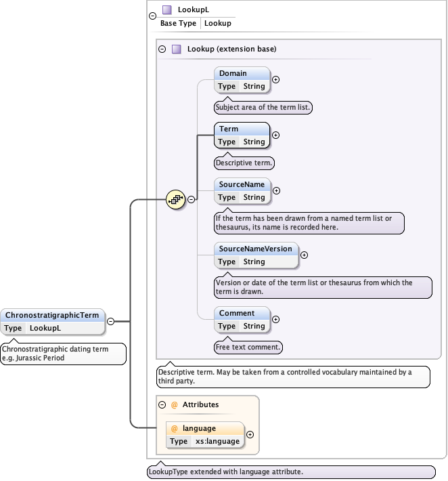Image resolution: width=448 pixels, height=481 pixels.
Task: Collapse the sequence compositor branch
Action: coord(192,199)
